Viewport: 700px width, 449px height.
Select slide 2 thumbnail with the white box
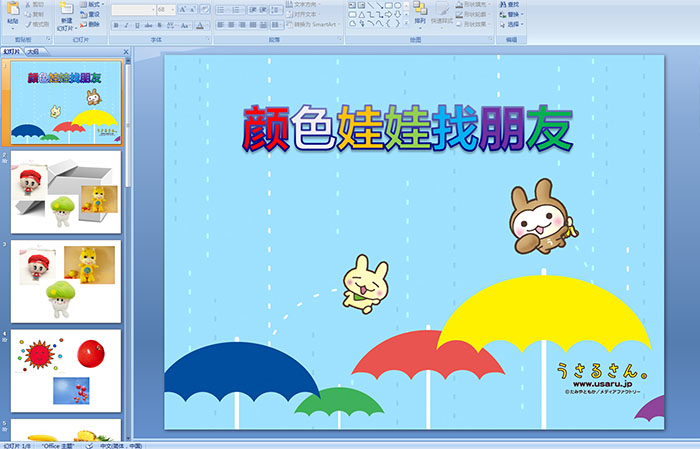pos(66,192)
